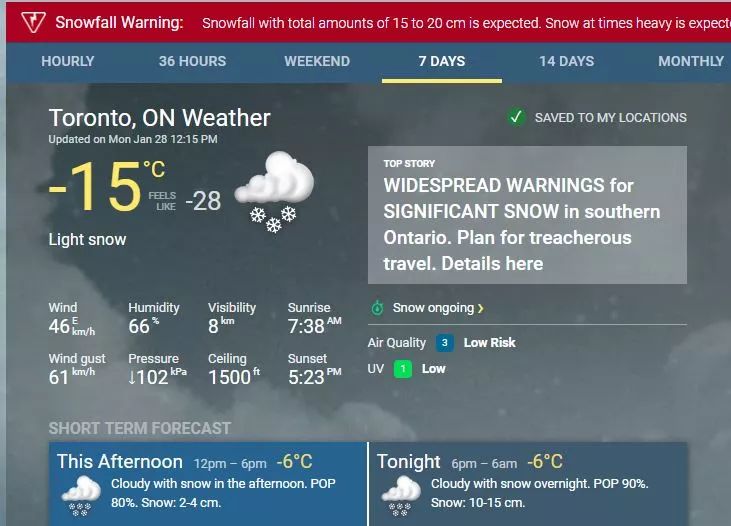Switch to the Monthly tab

pyautogui.click(x=690, y=61)
